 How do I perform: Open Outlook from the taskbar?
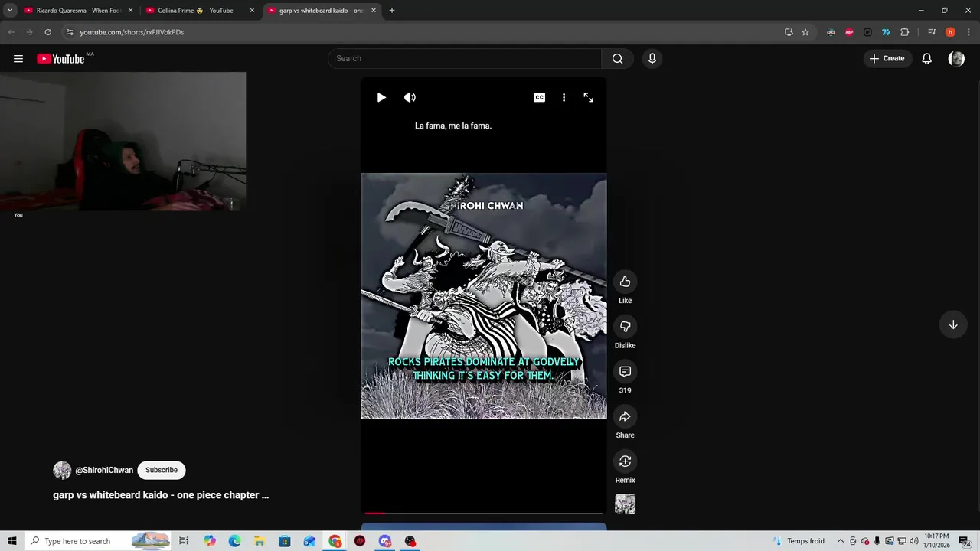[x=309, y=541]
